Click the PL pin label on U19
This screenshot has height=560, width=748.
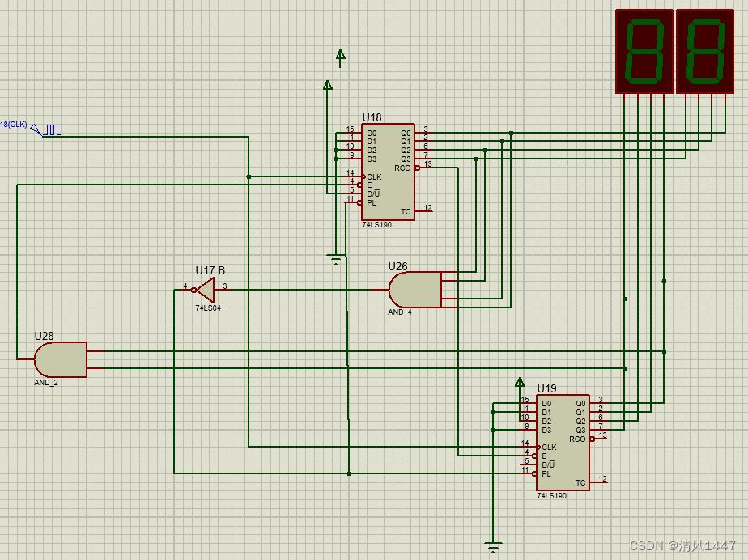[546, 473]
